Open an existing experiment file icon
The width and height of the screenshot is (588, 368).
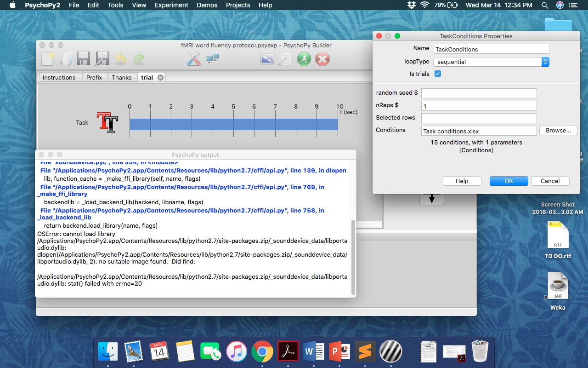coord(66,59)
